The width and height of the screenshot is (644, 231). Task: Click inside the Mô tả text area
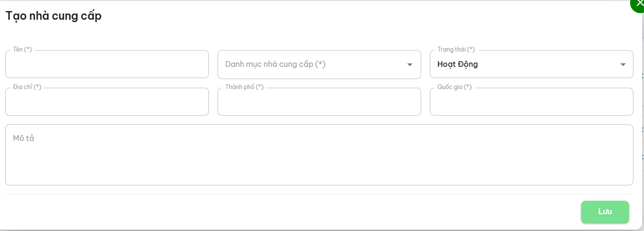point(319,156)
